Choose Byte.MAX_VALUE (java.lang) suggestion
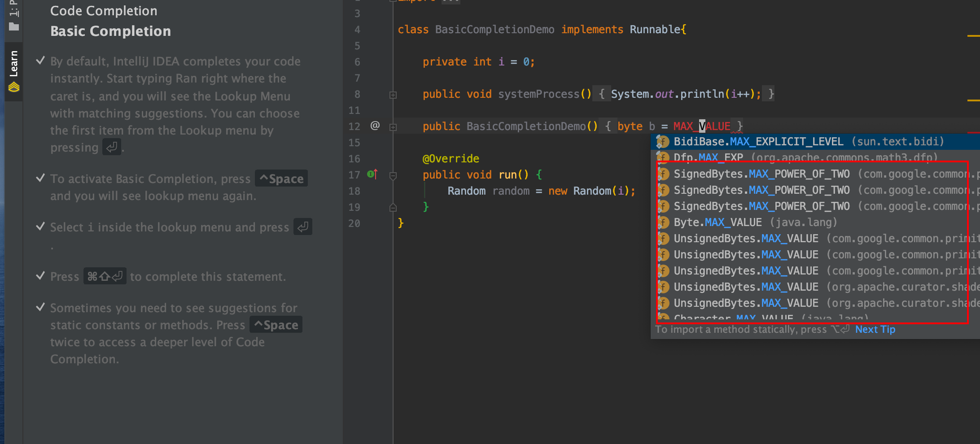 pyautogui.click(x=815, y=222)
